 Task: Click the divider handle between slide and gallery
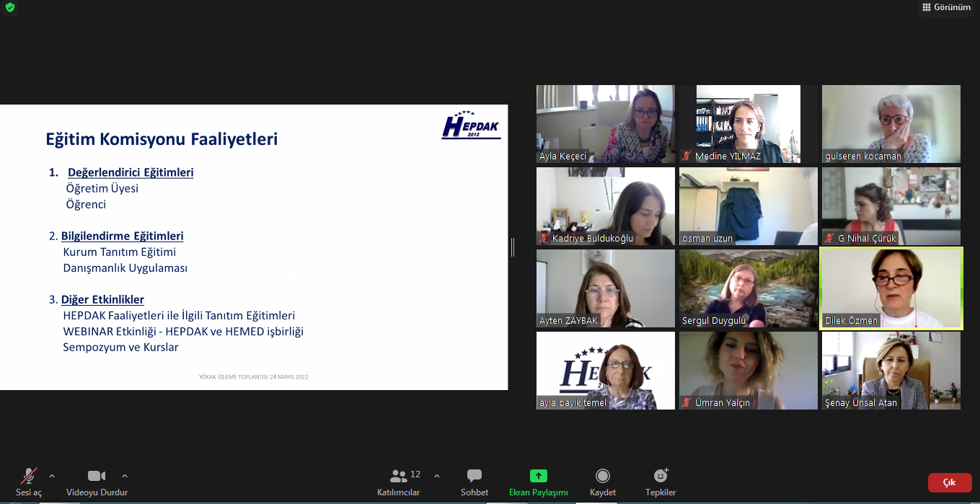(x=513, y=247)
